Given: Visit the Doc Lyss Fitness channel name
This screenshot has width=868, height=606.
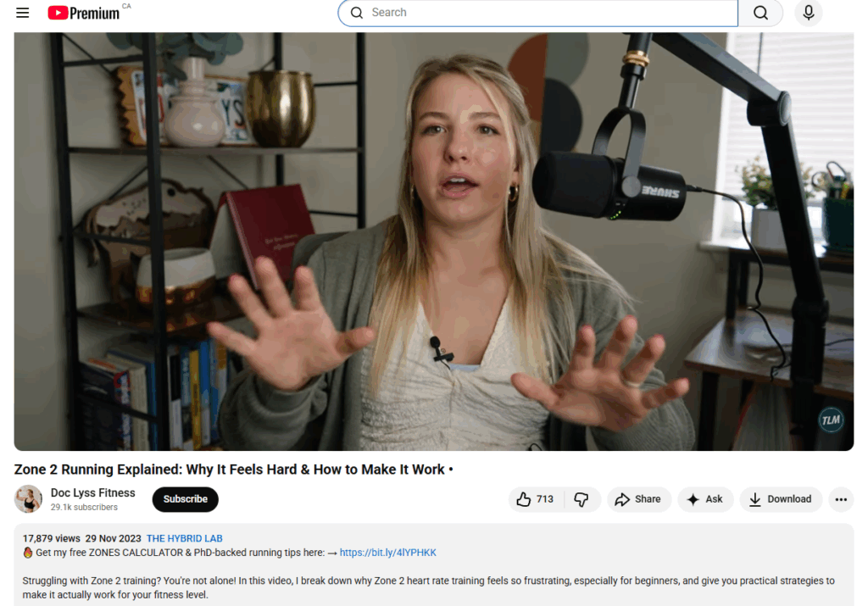Looking at the screenshot, I should [92, 492].
